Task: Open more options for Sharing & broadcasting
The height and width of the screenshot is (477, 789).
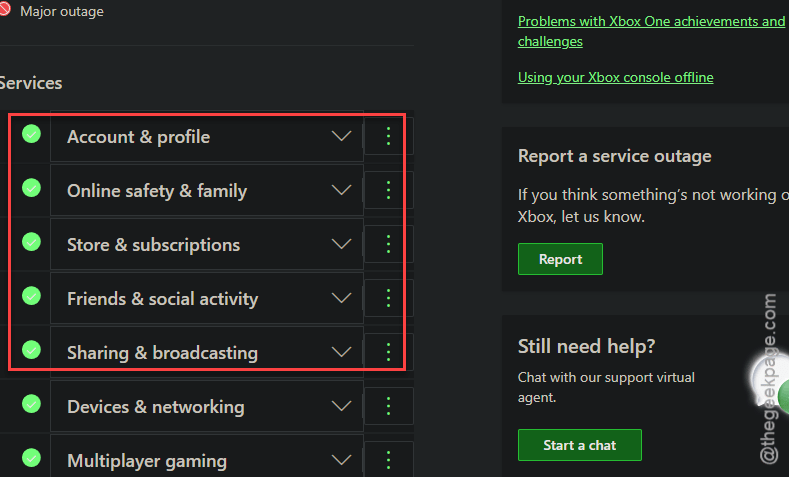Action: pos(388,352)
